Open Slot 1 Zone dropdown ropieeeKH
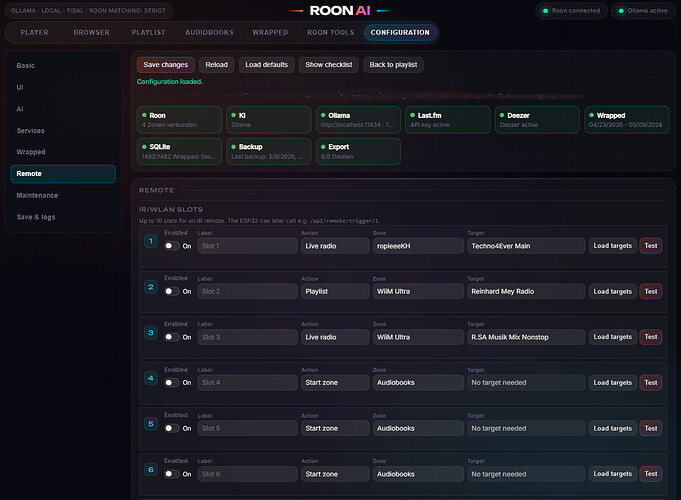The height and width of the screenshot is (500, 681). tap(418, 246)
